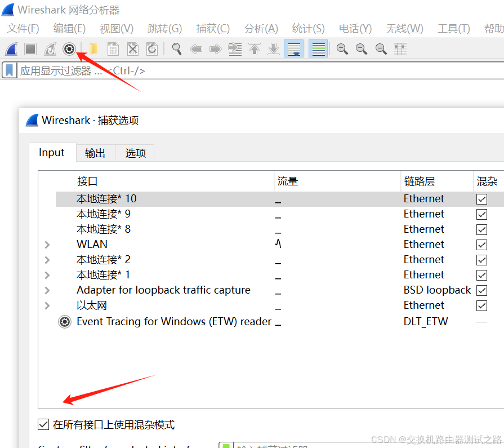Switch to the 选项 tab

135,153
